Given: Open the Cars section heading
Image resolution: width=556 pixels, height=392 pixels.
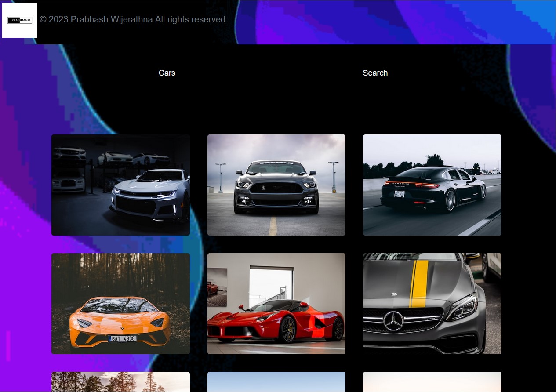Looking at the screenshot, I should click(167, 73).
